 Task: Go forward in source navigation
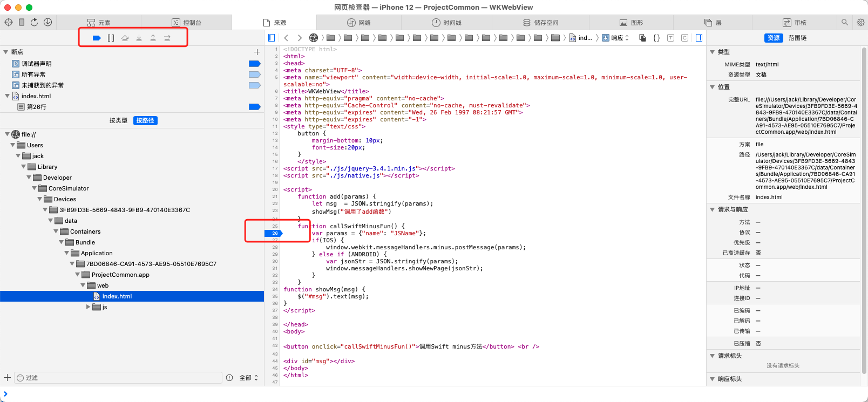300,38
